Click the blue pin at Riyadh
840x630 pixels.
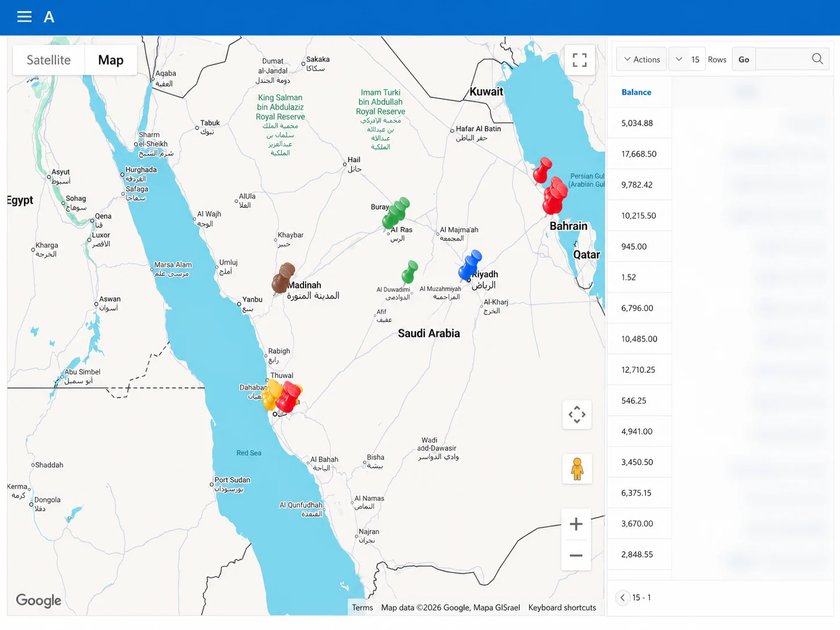[x=469, y=266]
